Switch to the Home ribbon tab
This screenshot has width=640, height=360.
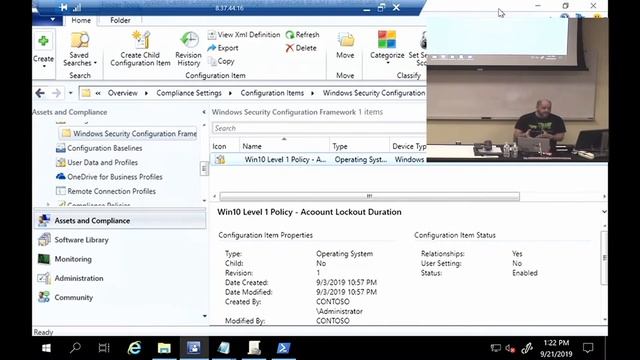pos(81,20)
